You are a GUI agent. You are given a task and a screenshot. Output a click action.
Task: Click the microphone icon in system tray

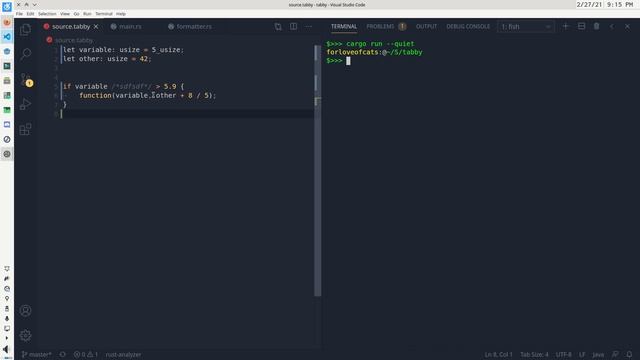click(x=7, y=319)
